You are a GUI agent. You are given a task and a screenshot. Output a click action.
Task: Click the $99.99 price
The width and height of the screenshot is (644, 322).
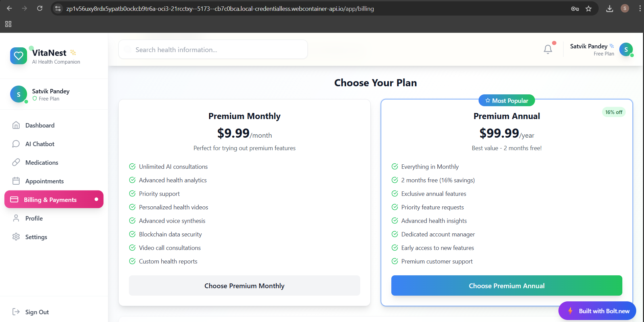click(x=499, y=133)
